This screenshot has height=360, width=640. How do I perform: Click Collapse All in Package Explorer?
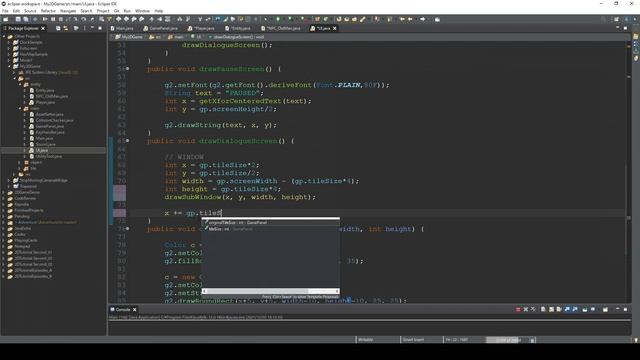58,29
